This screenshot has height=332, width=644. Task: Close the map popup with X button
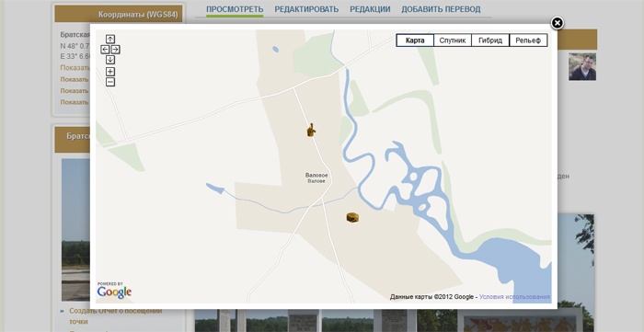(557, 23)
